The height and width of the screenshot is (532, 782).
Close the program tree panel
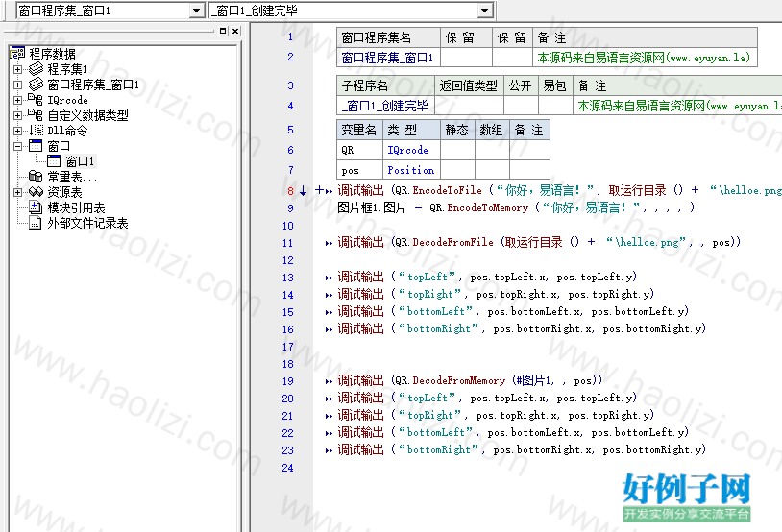(x=235, y=31)
